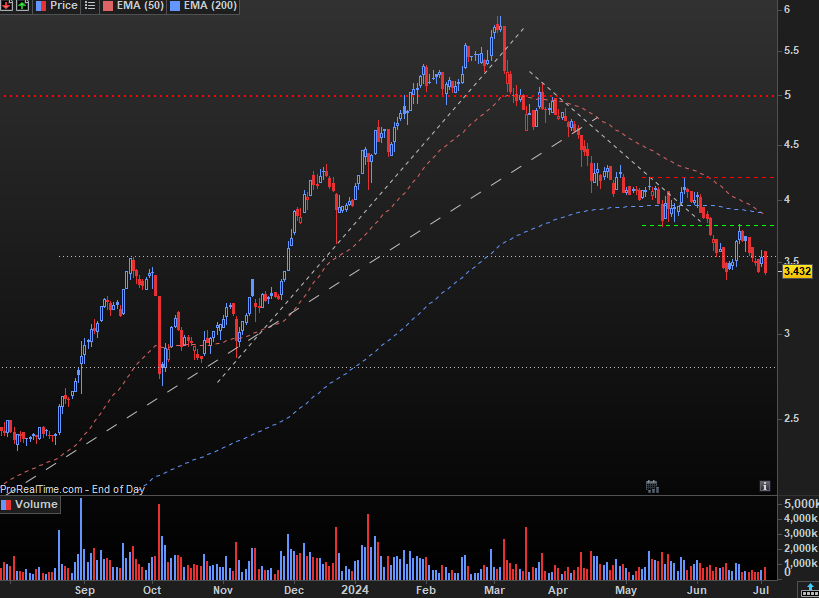Click the Nov label on time axis
This screenshot has width=819, height=598.
(223, 590)
